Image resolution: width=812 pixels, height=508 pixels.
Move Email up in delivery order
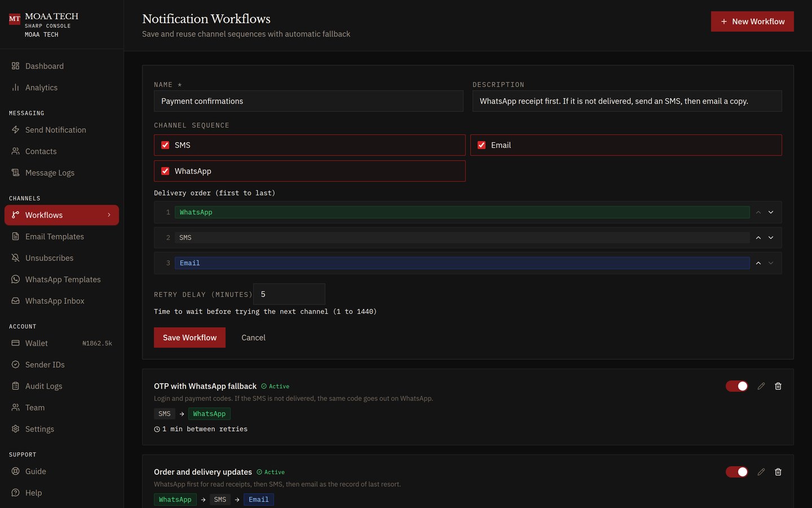[x=758, y=263]
